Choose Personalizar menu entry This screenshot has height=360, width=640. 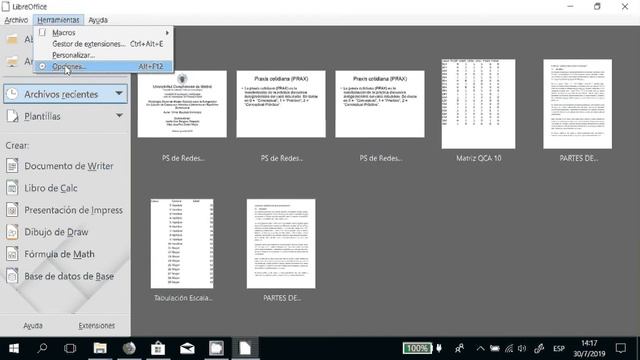pos(104,55)
